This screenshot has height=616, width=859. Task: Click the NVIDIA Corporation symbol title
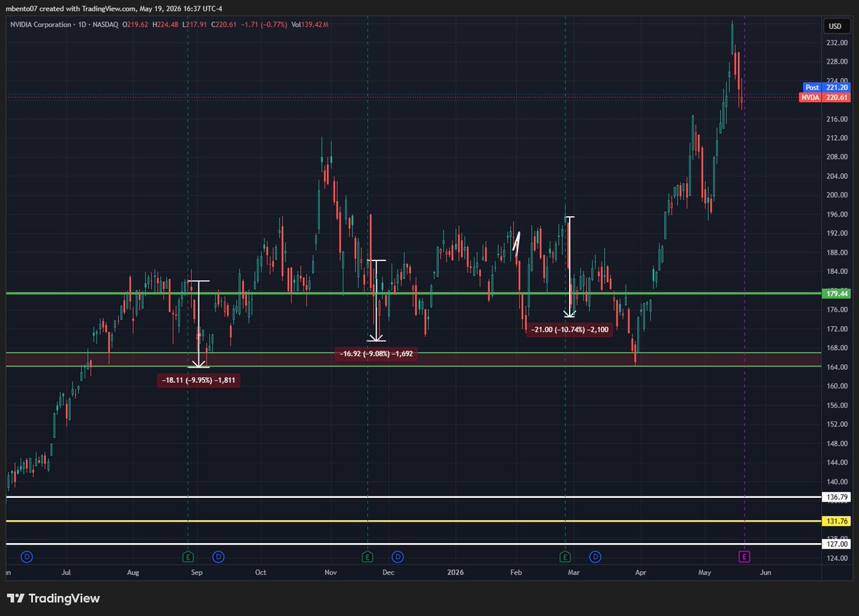(x=40, y=25)
